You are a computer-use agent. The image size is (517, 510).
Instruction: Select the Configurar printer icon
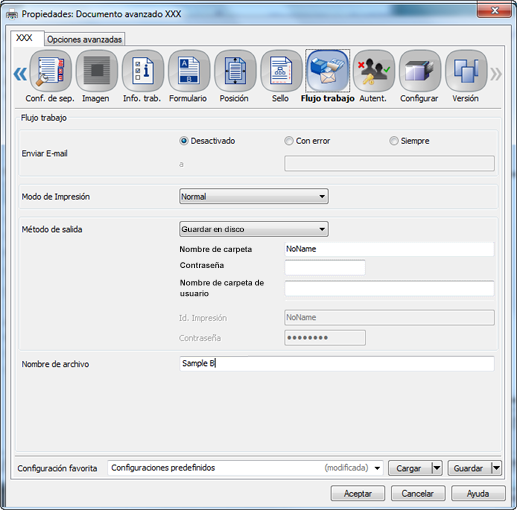coord(420,71)
